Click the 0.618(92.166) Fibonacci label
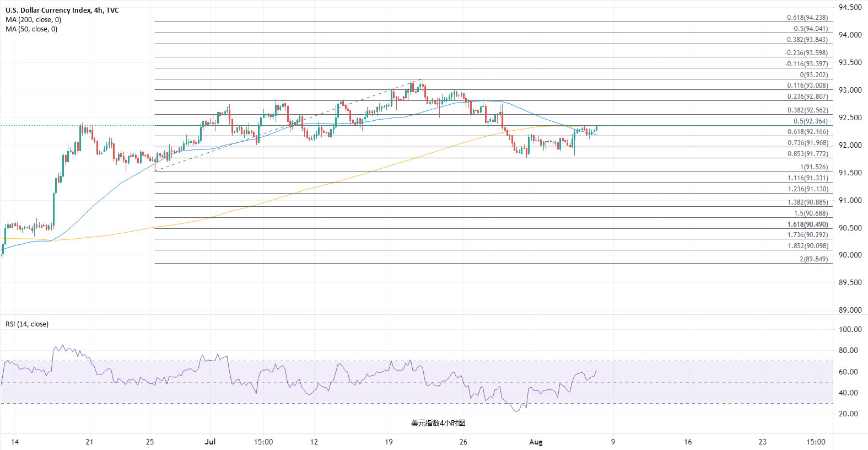Screen dimensions: 868x450 [x=807, y=132]
